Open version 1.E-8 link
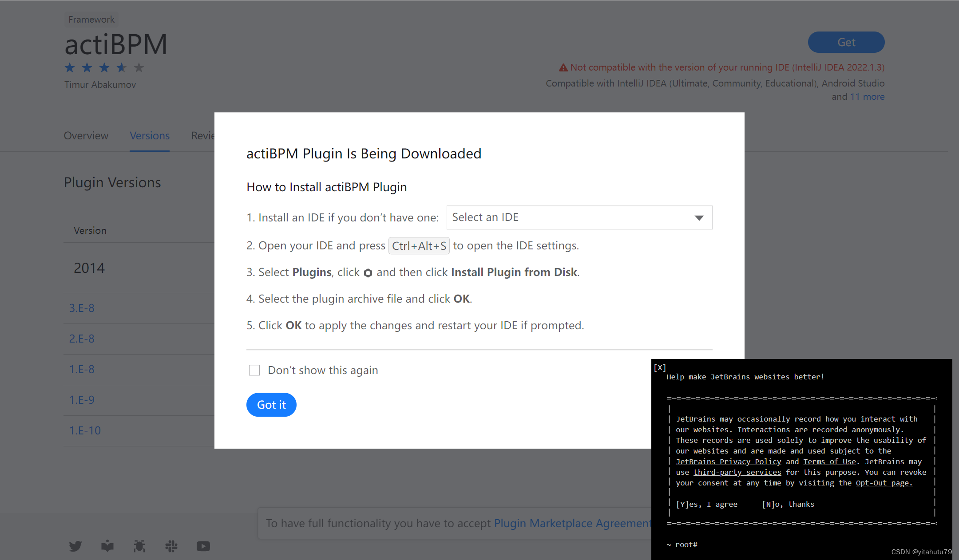The image size is (959, 560). click(x=82, y=369)
